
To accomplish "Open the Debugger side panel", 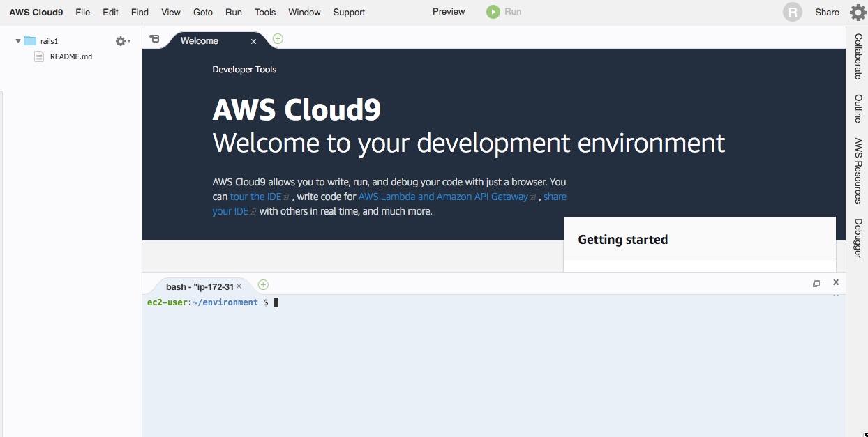I will [x=858, y=238].
